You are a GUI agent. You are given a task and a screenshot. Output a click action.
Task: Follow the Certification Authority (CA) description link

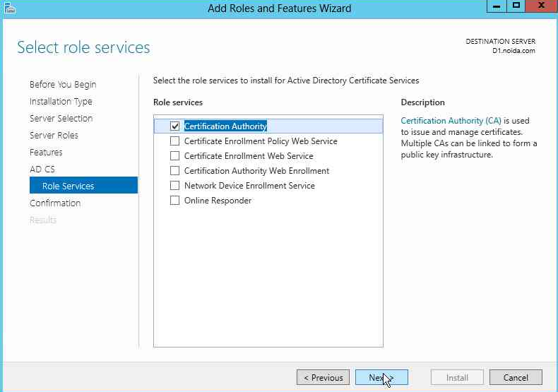(x=451, y=121)
